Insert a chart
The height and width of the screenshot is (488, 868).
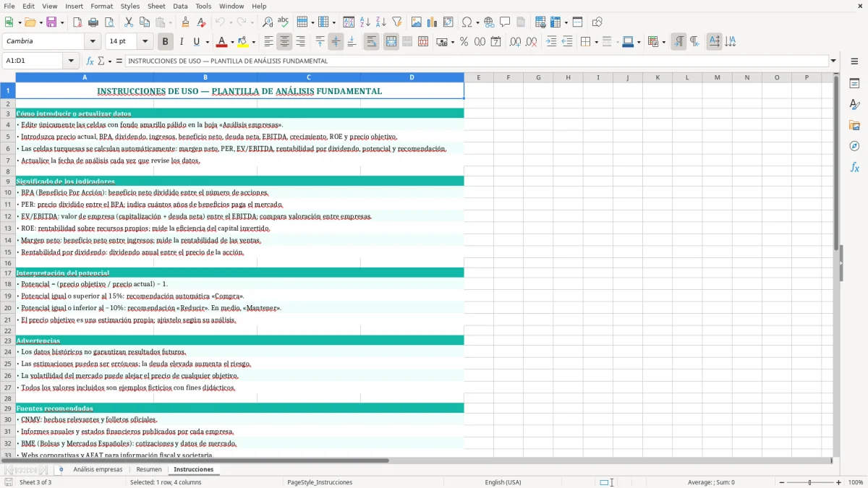(433, 22)
